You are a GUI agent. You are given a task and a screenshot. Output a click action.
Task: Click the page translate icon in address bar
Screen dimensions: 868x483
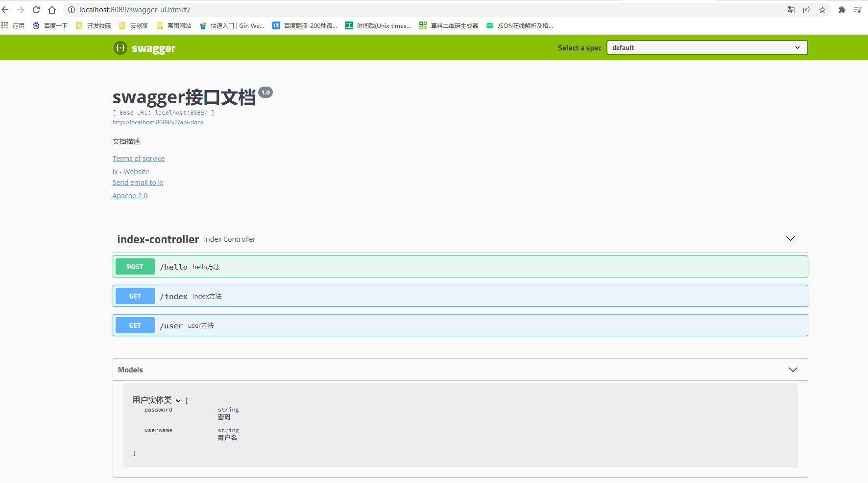click(791, 10)
